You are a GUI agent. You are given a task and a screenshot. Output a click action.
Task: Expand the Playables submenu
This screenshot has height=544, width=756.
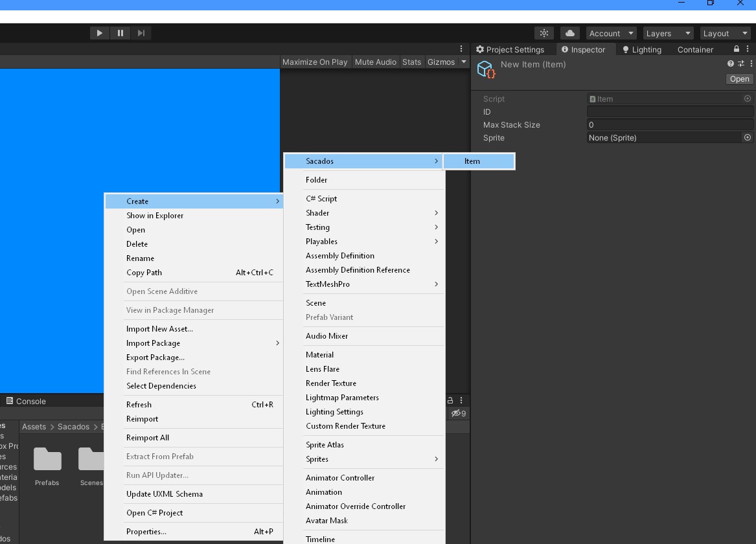pyautogui.click(x=364, y=242)
